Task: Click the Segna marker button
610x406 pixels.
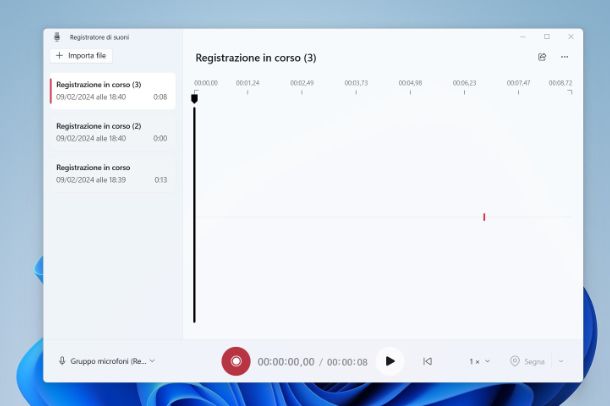Action: [528, 361]
